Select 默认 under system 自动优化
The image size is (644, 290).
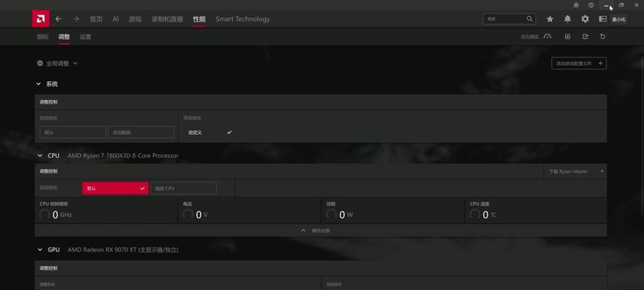tap(72, 132)
